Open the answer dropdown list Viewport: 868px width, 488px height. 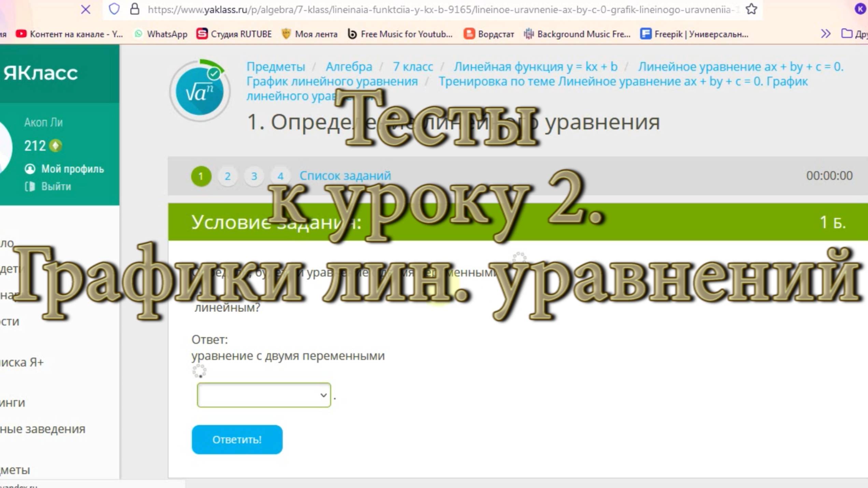(264, 395)
